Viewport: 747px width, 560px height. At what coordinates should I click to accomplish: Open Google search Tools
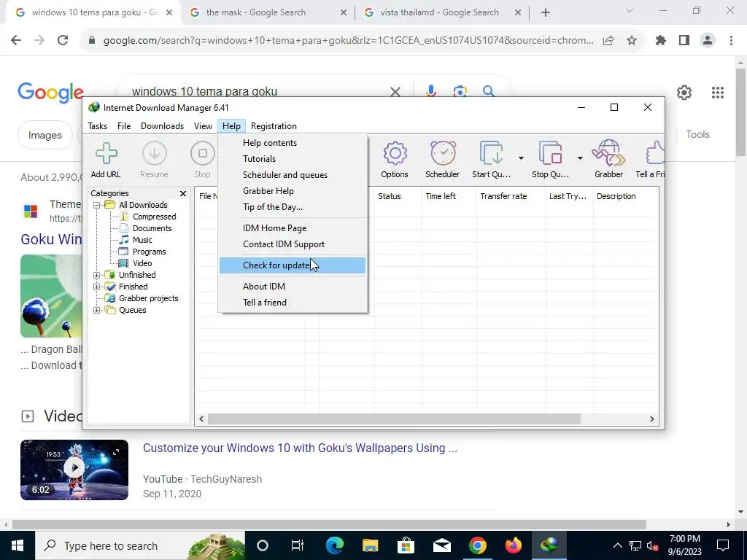pyautogui.click(x=697, y=135)
